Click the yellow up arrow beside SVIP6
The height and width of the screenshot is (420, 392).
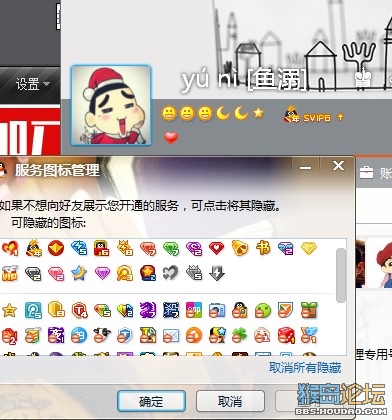pyautogui.click(x=340, y=117)
